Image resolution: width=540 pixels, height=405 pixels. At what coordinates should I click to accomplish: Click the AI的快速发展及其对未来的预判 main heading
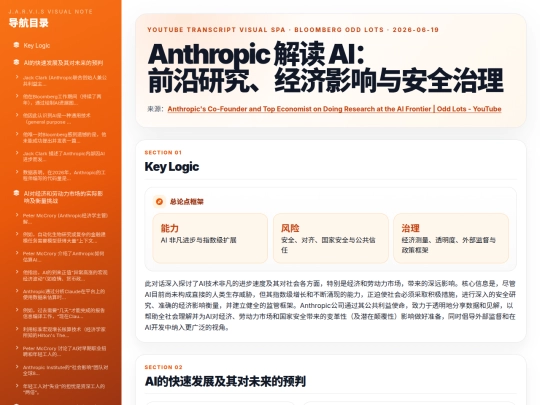coord(225,381)
